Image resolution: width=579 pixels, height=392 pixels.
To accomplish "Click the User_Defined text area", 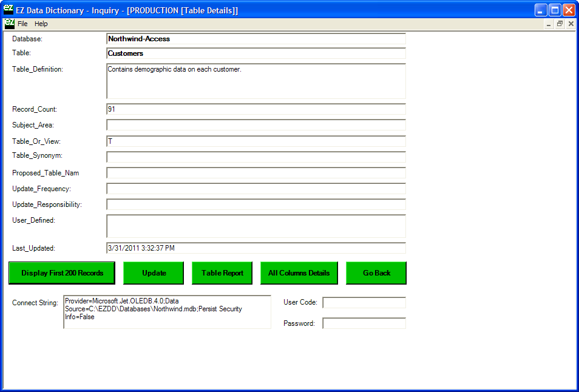I will pos(256,226).
